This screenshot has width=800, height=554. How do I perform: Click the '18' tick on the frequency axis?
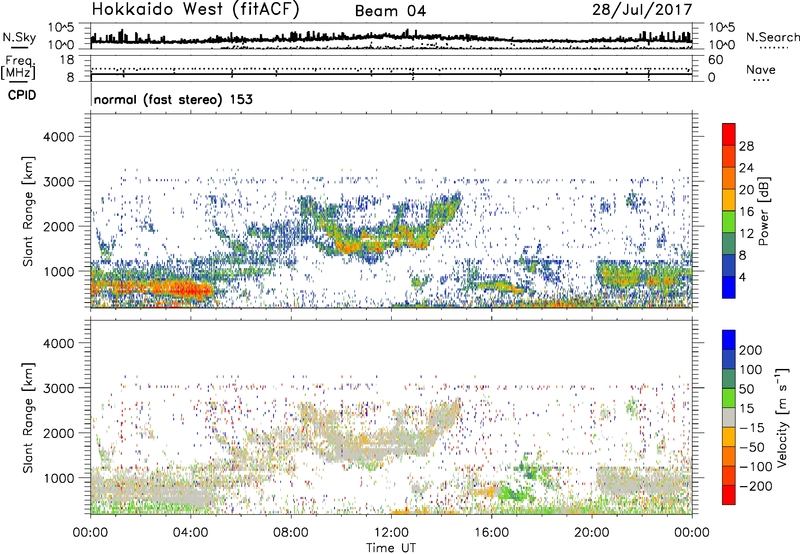point(67,60)
